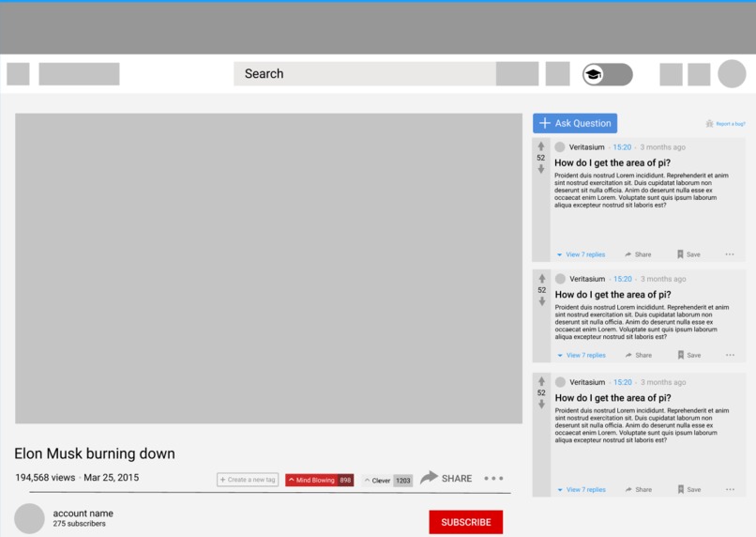
Task: Click the 194,568 views count
Action: tap(45, 478)
